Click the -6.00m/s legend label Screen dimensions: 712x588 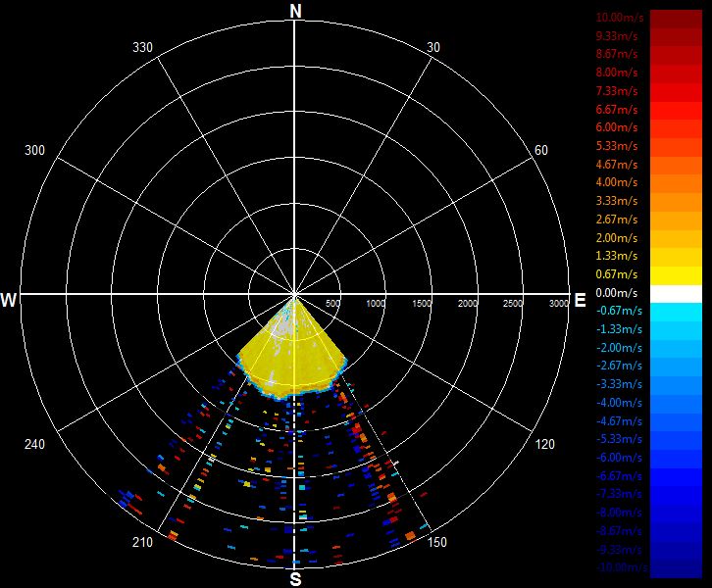(x=619, y=458)
